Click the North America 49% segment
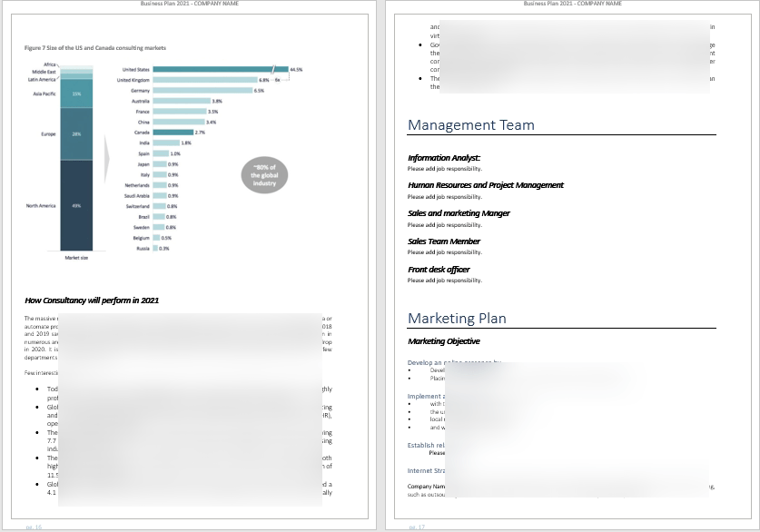 (x=76, y=206)
